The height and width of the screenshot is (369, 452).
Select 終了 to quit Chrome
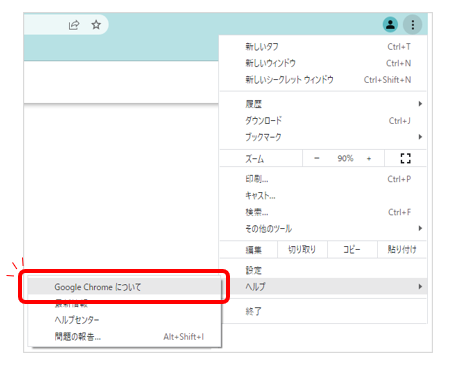tap(323, 311)
